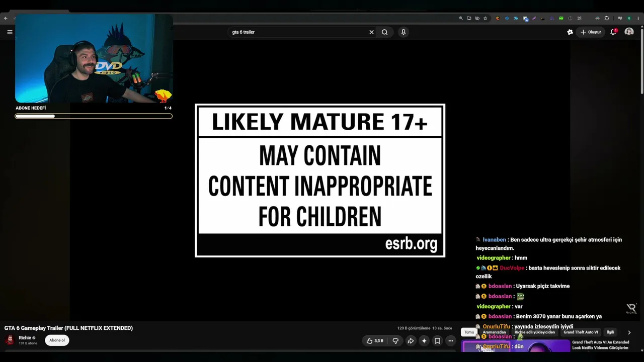Open the green G Chrome profile
The width and height of the screenshot is (644, 362).
tap(629, 18)
